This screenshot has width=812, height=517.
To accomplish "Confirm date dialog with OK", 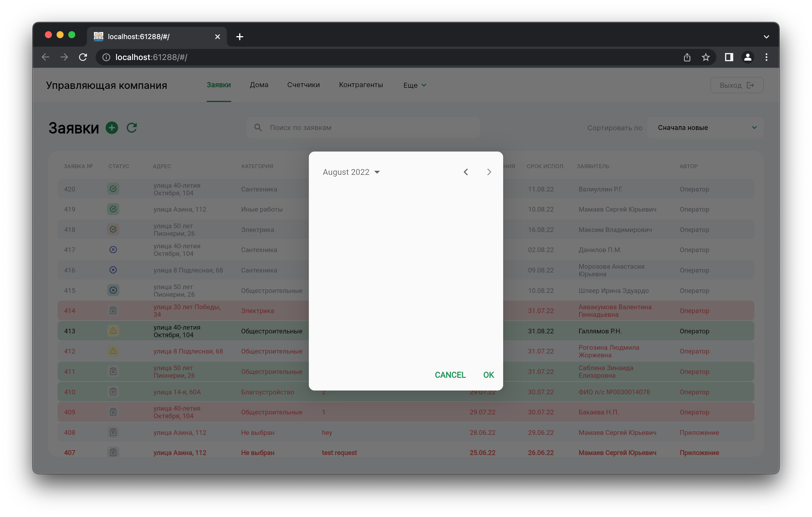I will click(x=488, y=375).
